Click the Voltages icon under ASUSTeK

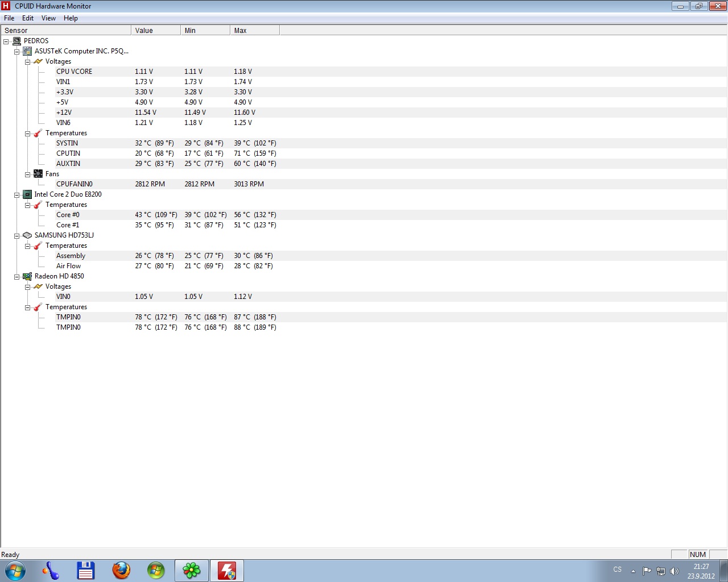point(38,61)
